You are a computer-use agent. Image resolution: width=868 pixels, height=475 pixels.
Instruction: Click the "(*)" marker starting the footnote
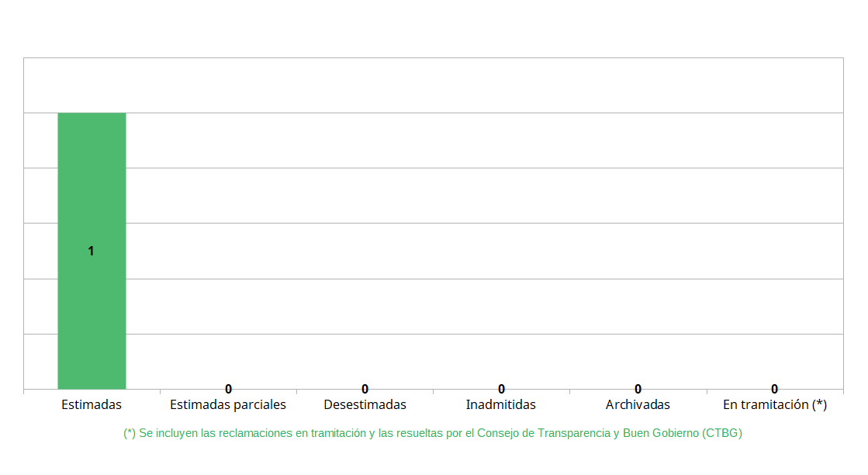(130, 434)
